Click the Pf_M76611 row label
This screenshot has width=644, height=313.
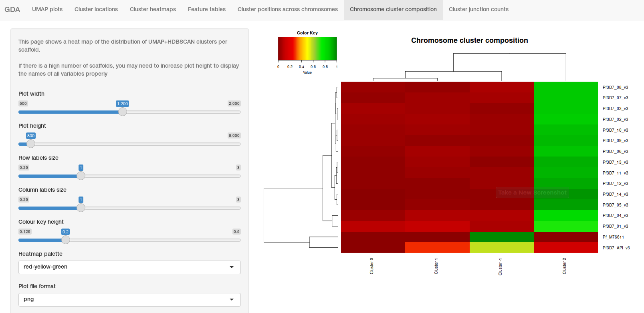pyautogui.click(x=613, y=237)
